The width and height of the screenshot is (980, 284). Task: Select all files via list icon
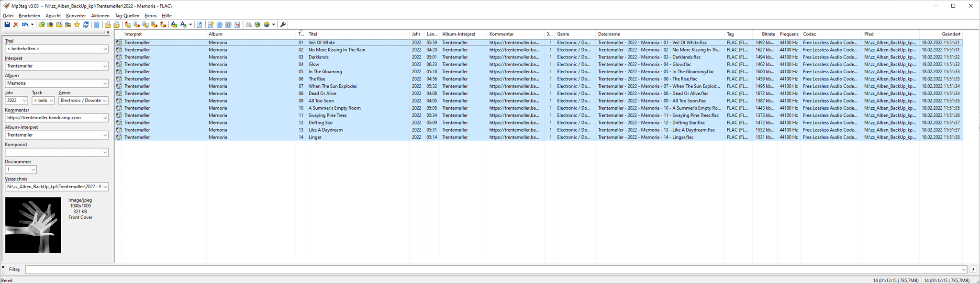97,24
